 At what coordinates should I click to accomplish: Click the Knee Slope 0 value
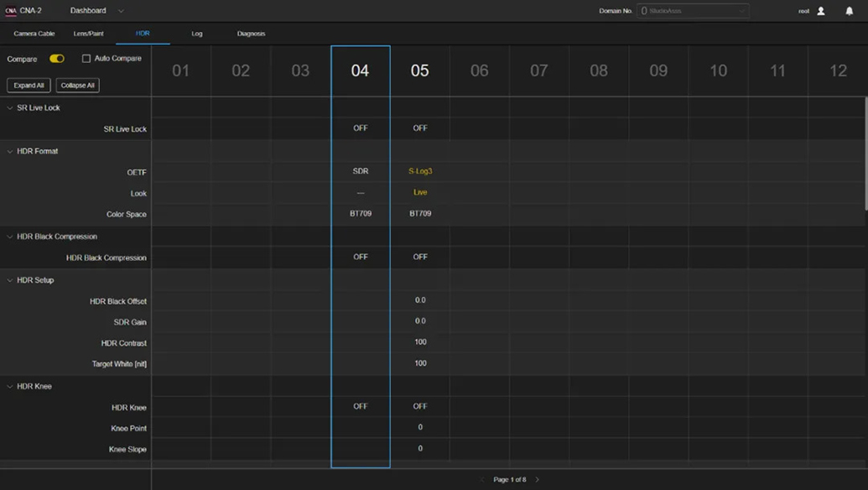point(420,449)
